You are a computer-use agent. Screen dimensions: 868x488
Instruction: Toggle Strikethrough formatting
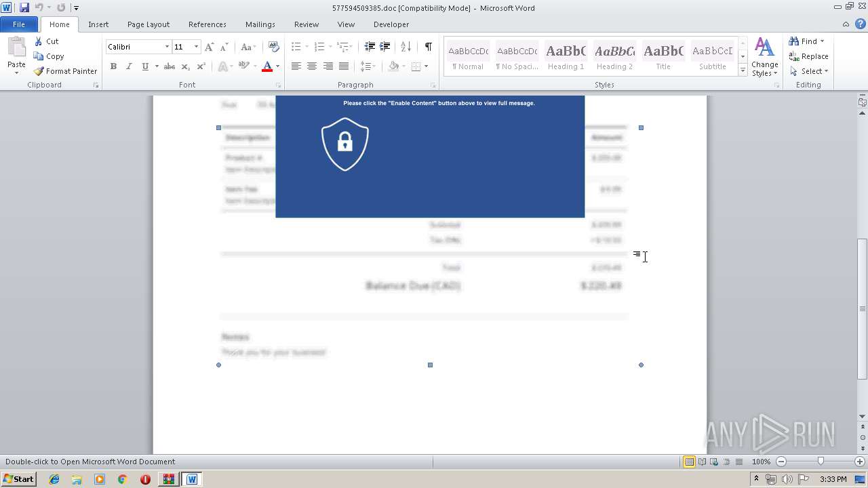pos(170,66)
